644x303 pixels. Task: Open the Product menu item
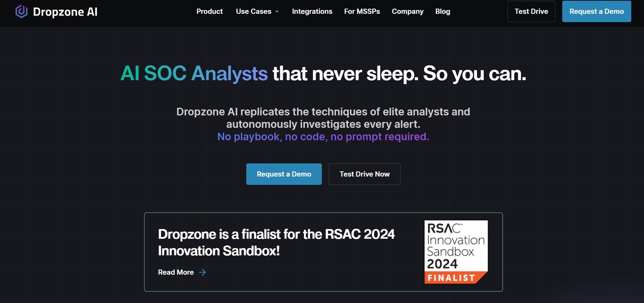coord(209,11)
